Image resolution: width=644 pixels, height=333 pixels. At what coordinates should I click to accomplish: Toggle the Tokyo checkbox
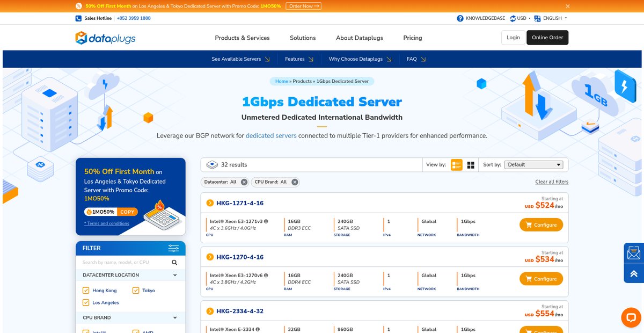point(136,291)
